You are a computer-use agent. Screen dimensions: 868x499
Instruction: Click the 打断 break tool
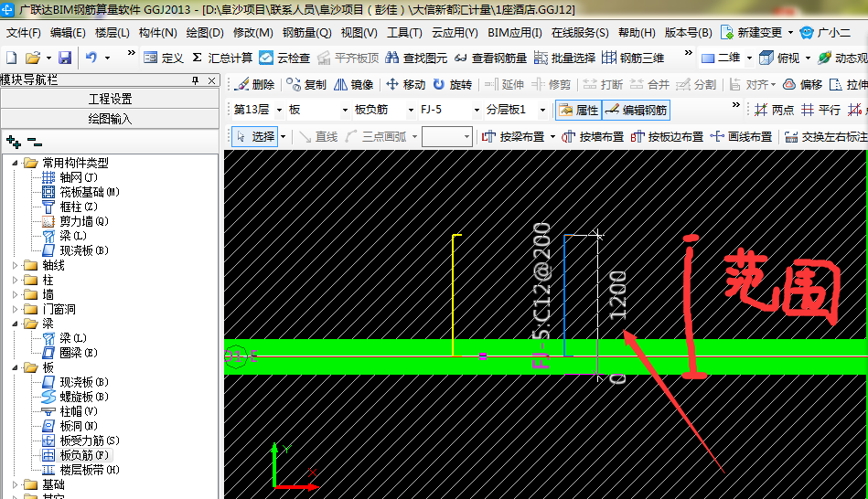point(604,84)
